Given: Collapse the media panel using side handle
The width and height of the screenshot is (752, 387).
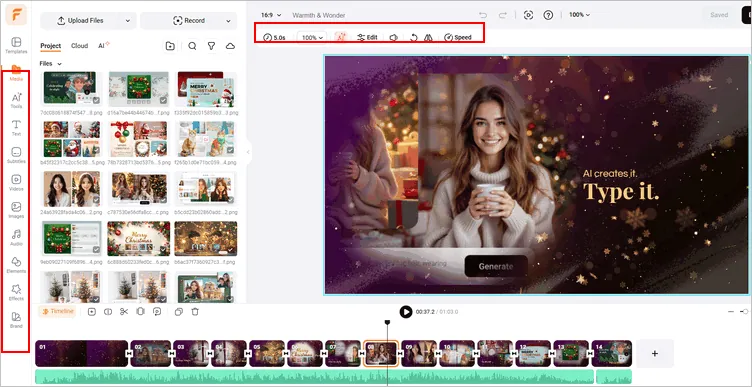Looking at the screenshot, I should click(248, 152).
